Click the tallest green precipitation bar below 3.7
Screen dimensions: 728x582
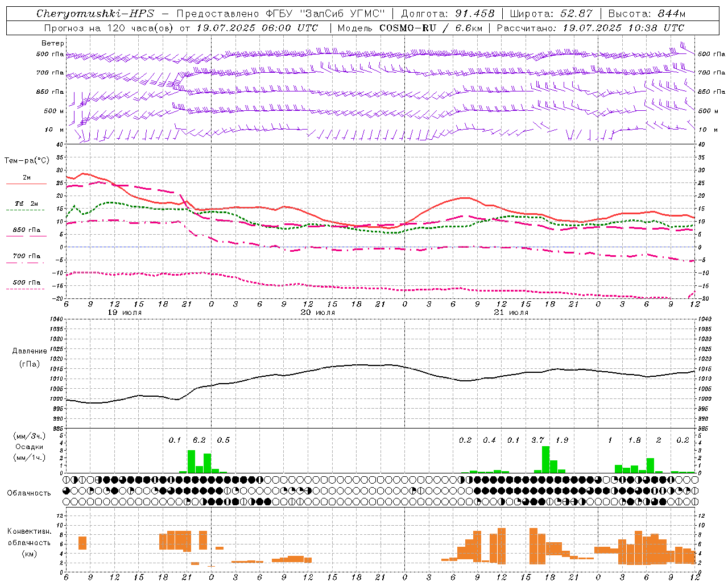(x=545, y=460)
